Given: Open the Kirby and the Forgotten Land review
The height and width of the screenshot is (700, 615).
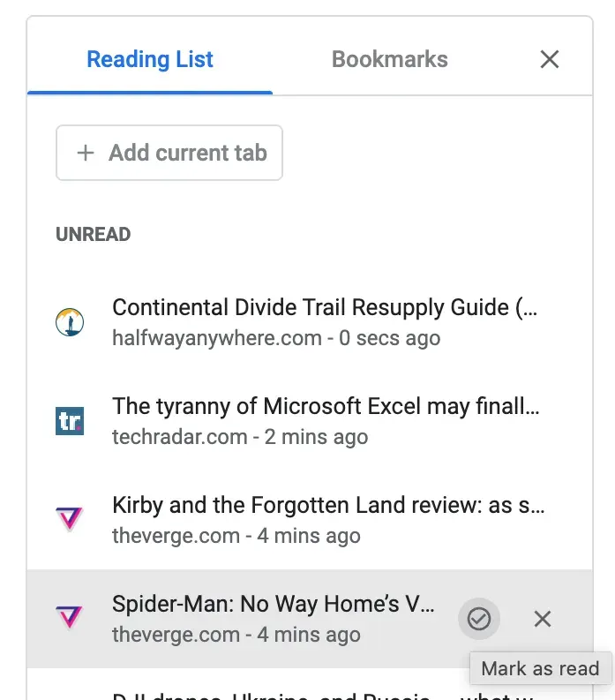Looking at the screenshot, I should pyautogui.click(x=328, y=506).
